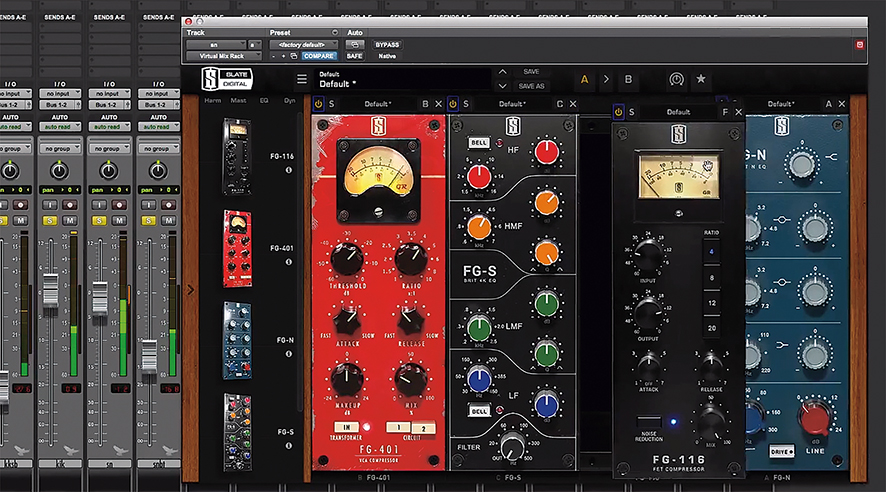
Task: Click the COMPARE button
Action: click(319, 56)
